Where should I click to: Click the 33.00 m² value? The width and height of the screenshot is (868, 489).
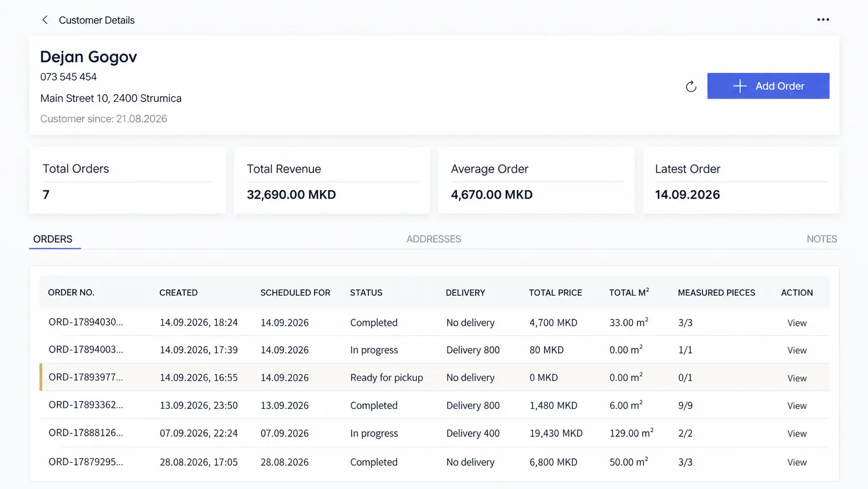tap(629, 322)
